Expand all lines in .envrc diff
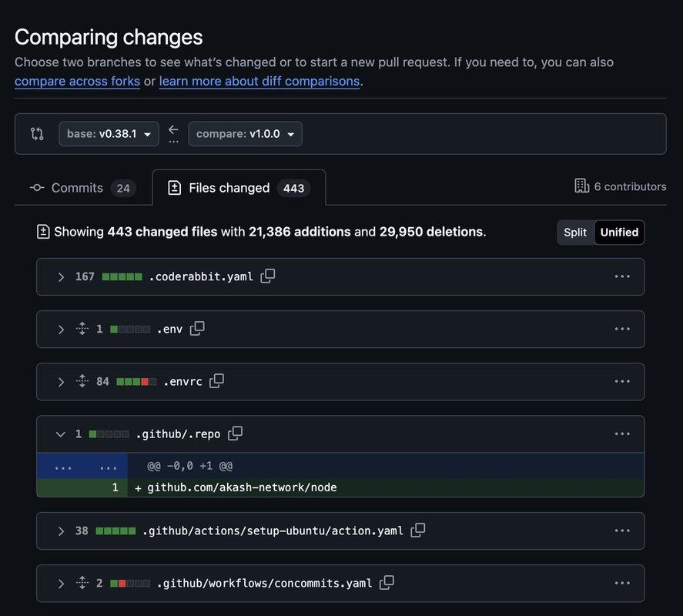The image size is (683, 616). [82, 381]
